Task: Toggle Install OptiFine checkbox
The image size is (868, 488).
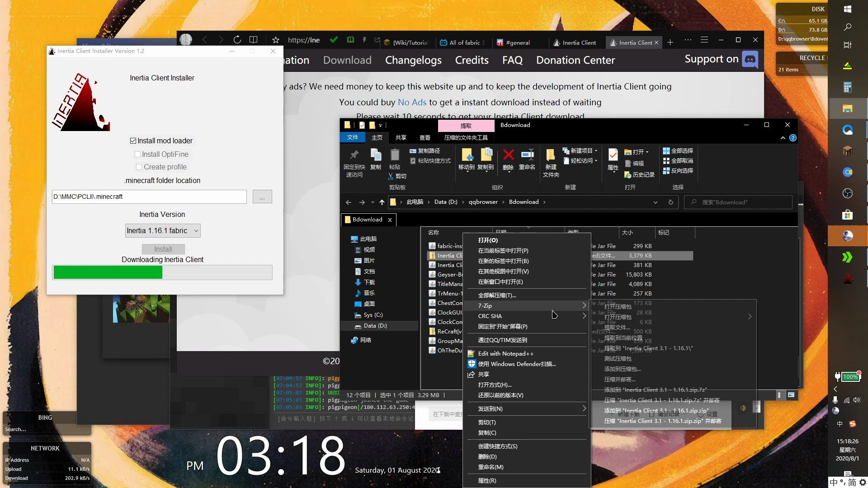Action: [x=137, y=154]
